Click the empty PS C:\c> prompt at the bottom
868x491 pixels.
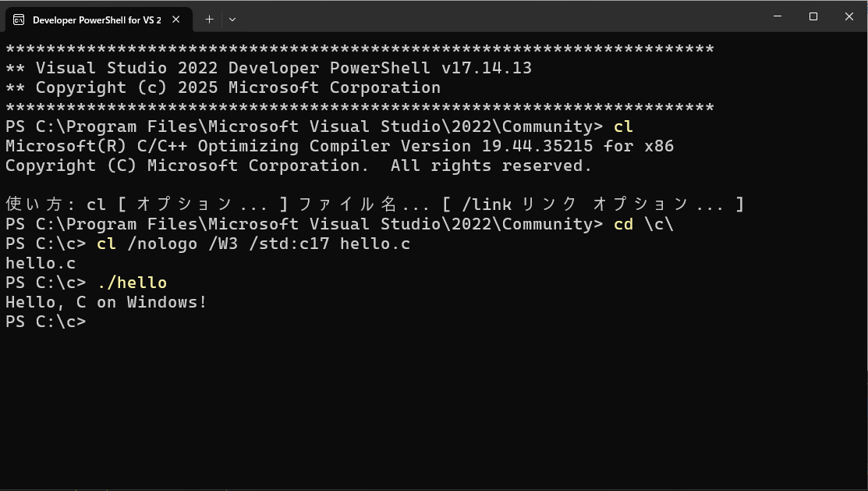click(46, 322)
